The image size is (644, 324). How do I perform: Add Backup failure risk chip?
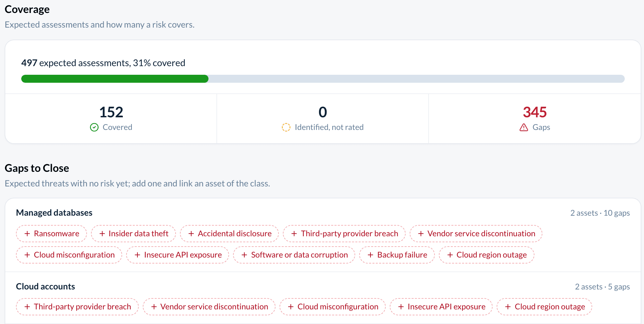[x=397, y=255]
